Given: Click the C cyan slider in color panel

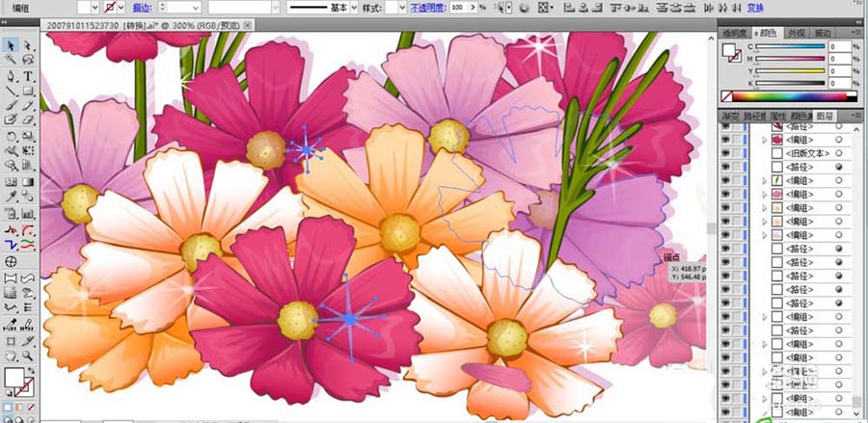Looking at the screenshot, I should tap(792, 47).
